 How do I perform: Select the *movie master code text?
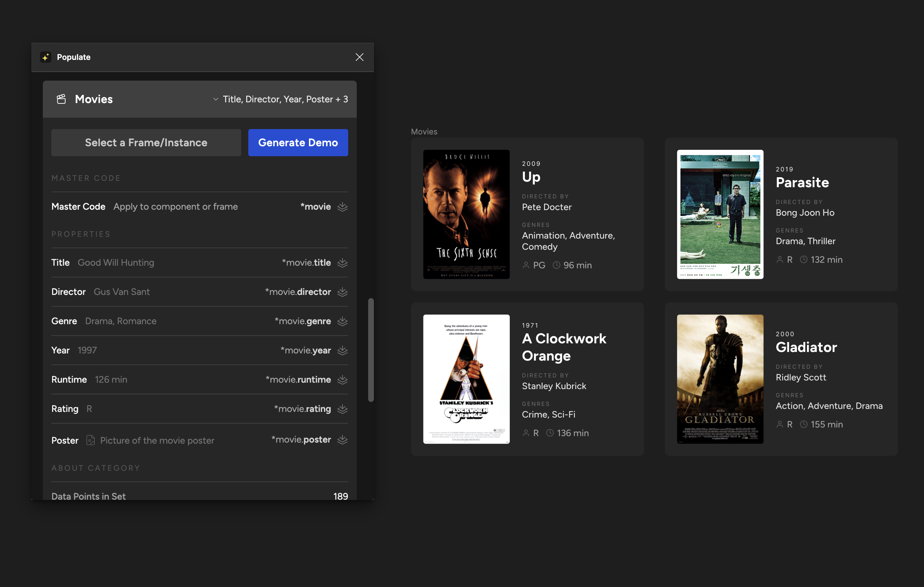tap(315, 207)
